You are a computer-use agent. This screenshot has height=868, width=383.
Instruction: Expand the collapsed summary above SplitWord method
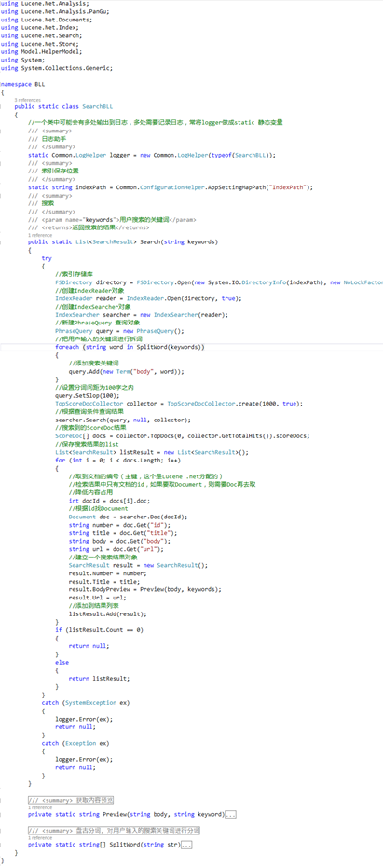click(x=114, y=831)
